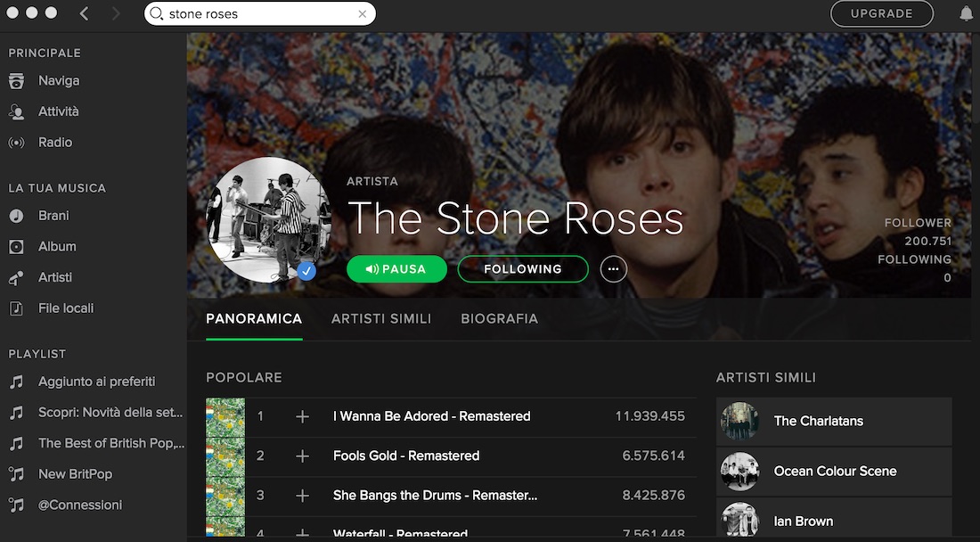Open Naviga in the sidebar
Viewport: 980px width, 542px height.
coord(59,80)
